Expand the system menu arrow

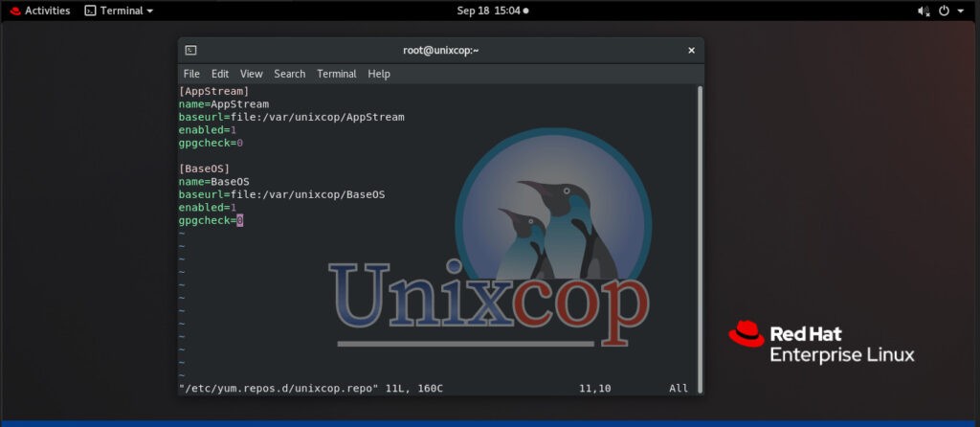pos(961,11)
